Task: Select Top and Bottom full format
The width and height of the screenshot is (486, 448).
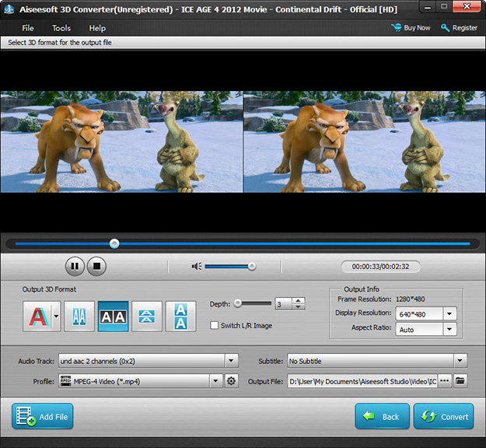Action: (x=180, y=317)
